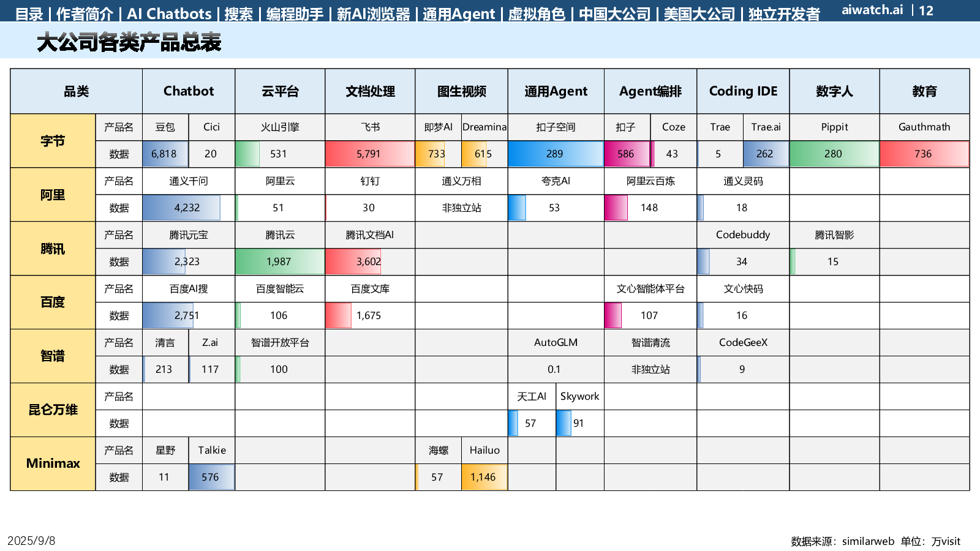Click the Trae.ai value 262 cell
This screenshot has width=980, height=551.
(x=766, y=154)
